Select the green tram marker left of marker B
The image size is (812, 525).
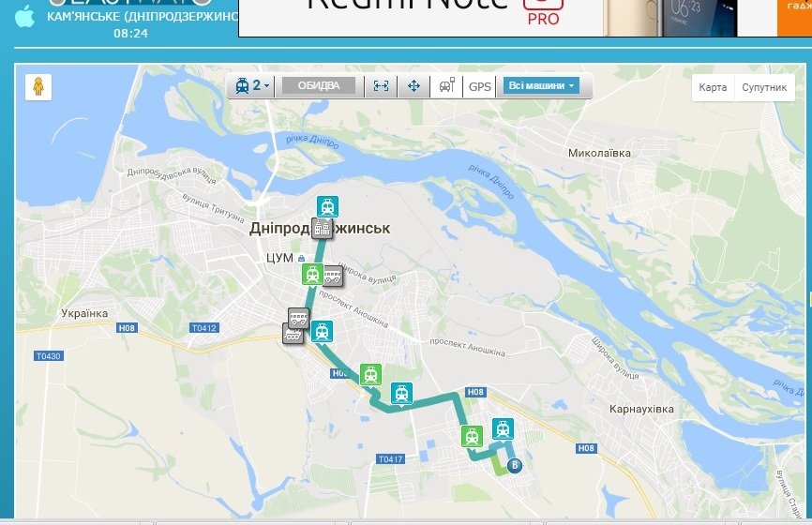click(x=472, y=437)
